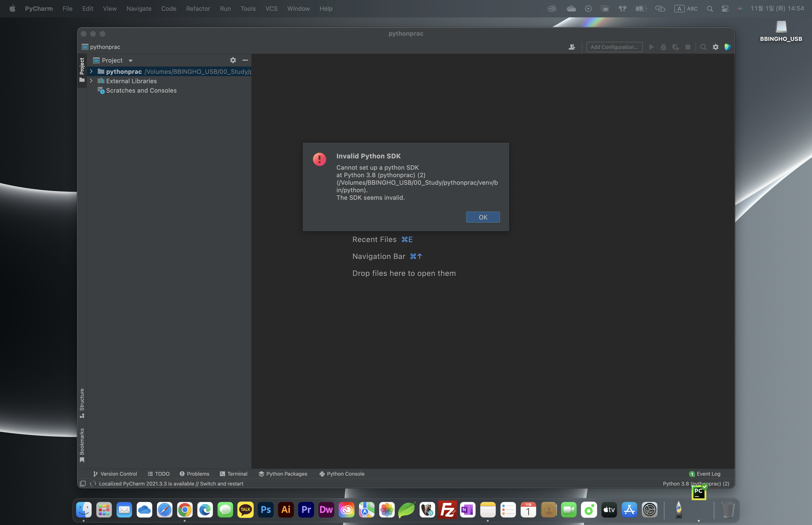The width and height of the screenshot is (812, 525).
Task: Open Code With Me user icon
Action: point(572,47)
